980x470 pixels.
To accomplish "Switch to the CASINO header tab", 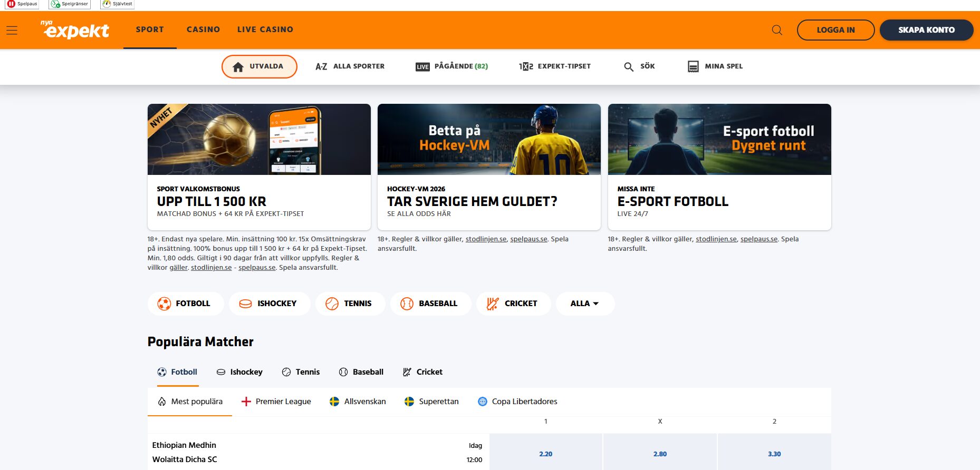I will point(203,30).
